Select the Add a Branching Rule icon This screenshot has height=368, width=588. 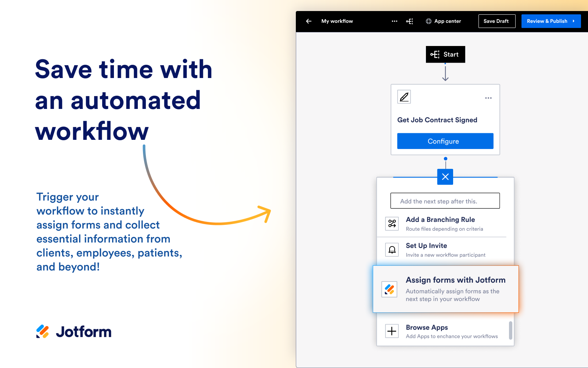(392, 224)
